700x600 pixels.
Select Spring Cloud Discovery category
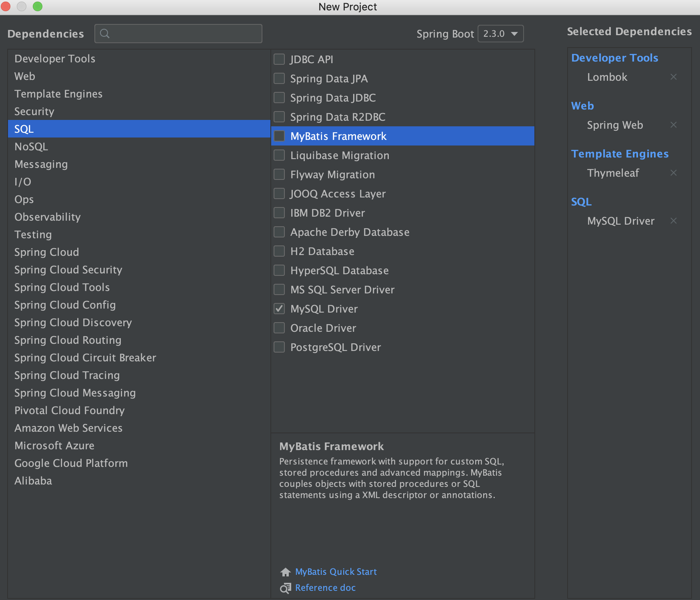point(139,322)
